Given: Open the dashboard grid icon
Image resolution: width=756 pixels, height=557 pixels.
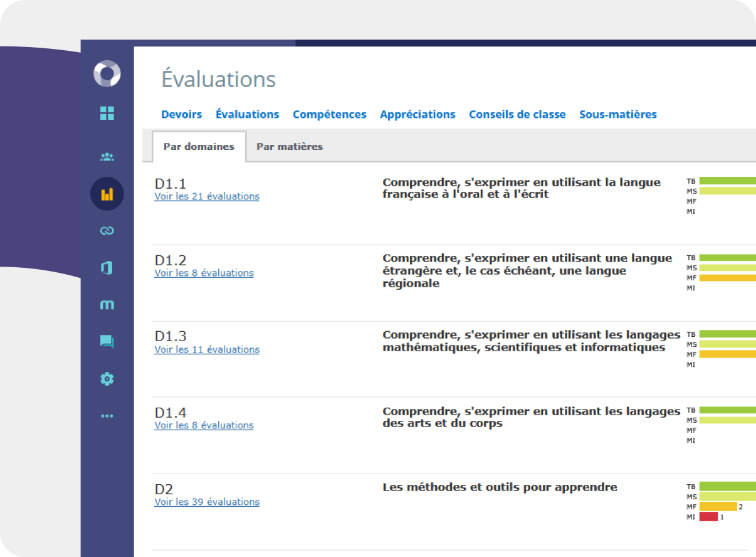Looking at the screenshot, I should click(x=107, y=114).
